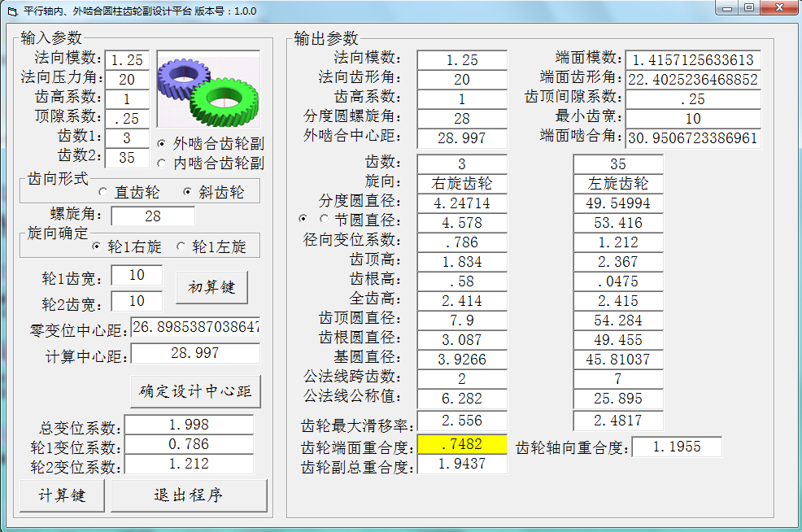Select 轮1左旋 hand direction
The width and height of the screenshot is (802, 532).
pos(211,246)
